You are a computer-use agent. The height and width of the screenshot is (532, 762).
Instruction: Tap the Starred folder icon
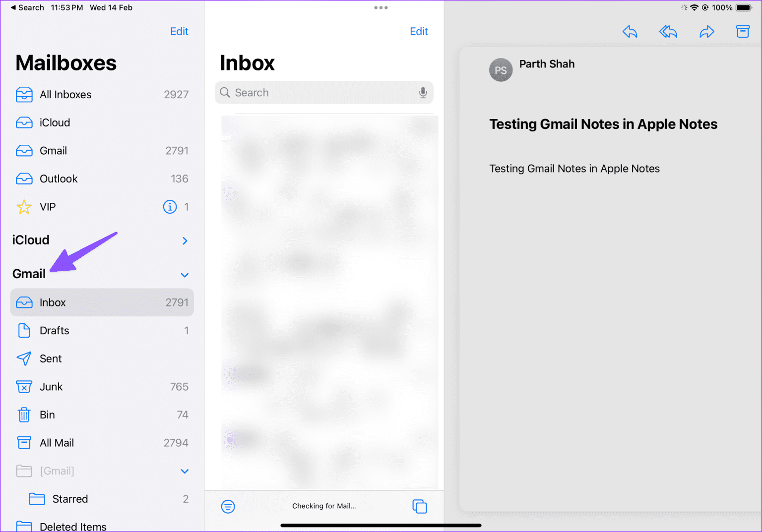37,499
